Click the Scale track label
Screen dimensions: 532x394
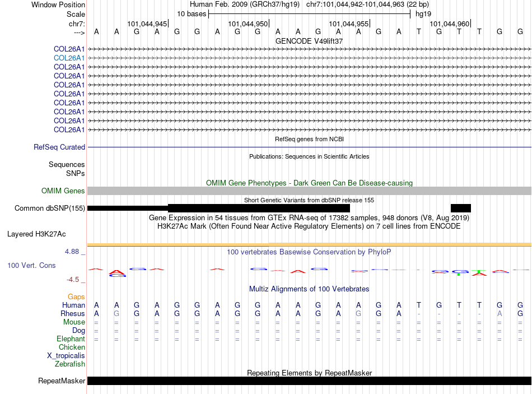click(x=76, y=14)
